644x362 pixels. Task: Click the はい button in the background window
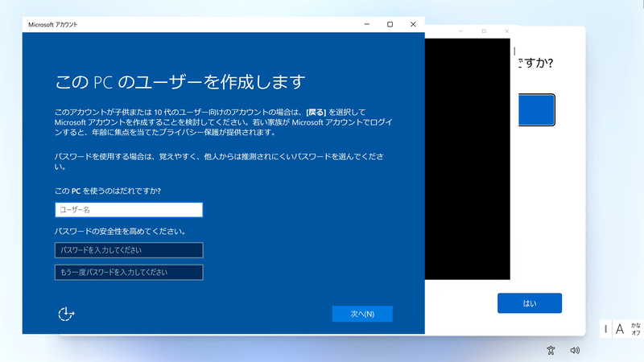coord(530,303)
